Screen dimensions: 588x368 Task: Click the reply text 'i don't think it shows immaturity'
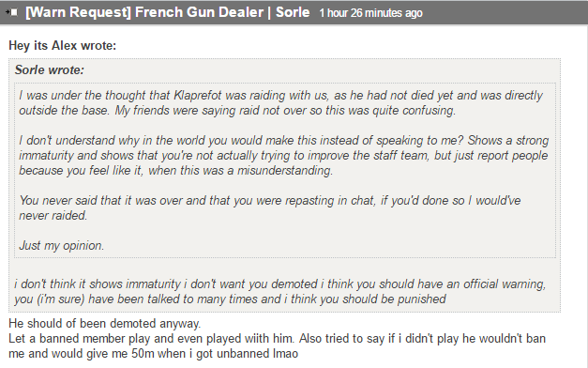pos(279,284)
